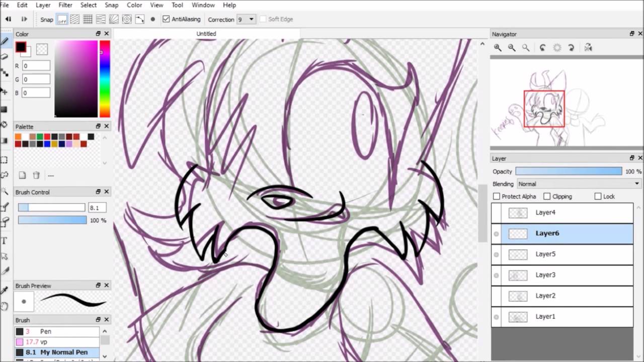Adjust the layer Opacity slider
The height and width of the screenshot is (362, 644).
(x=569, y=171)
